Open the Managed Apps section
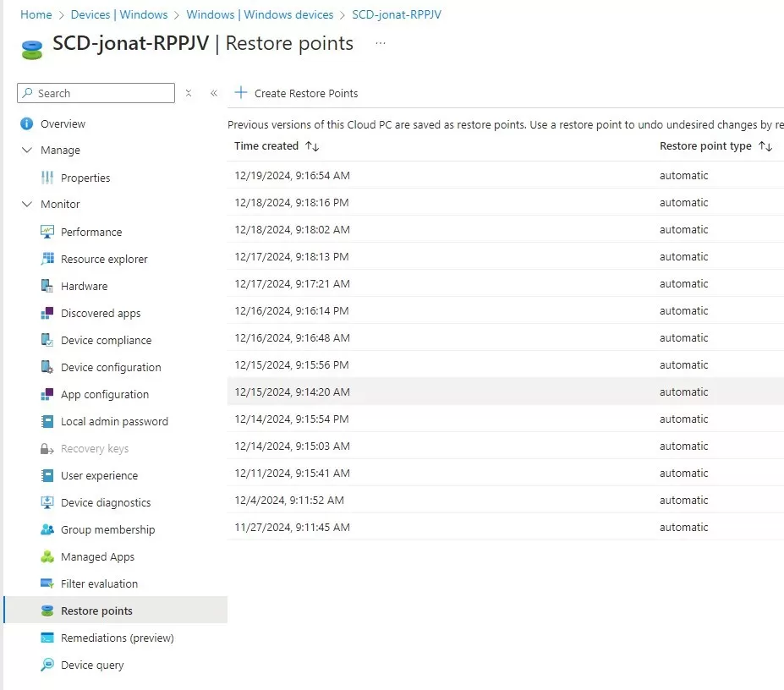The image size is (784, 690). (x=98, y=556)
